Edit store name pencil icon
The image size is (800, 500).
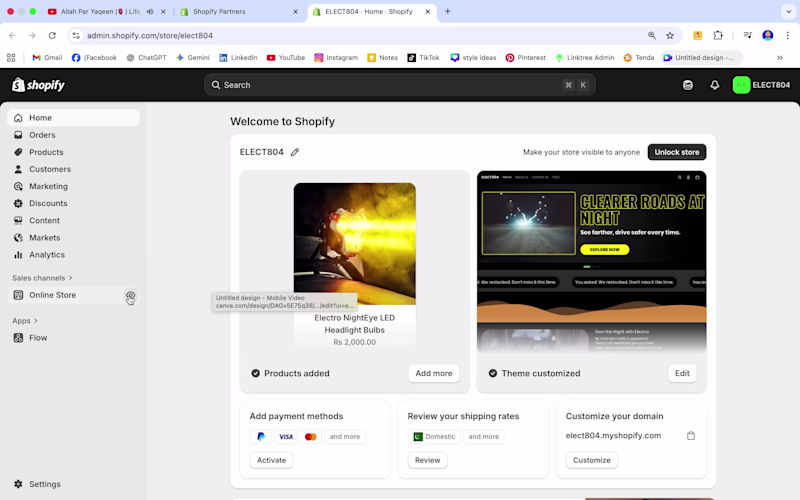(295, 152)
